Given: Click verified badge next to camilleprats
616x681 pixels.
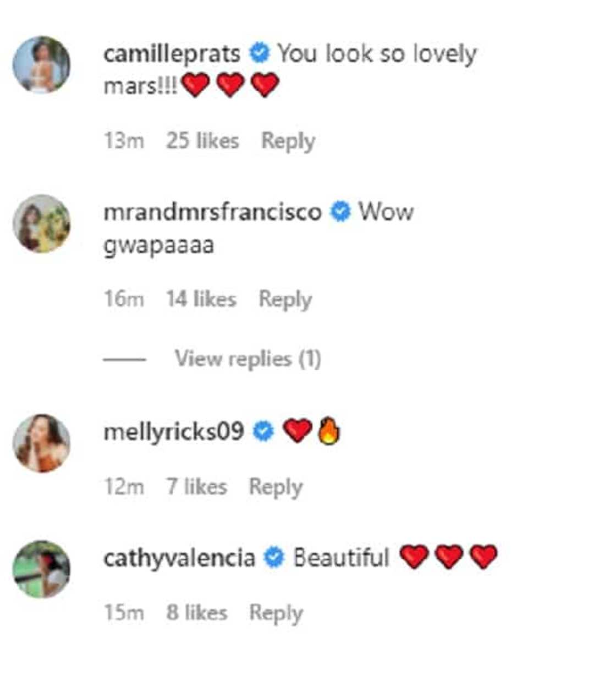Looking at the screenshot, I should pyautogui.click(x=260, y=53).
